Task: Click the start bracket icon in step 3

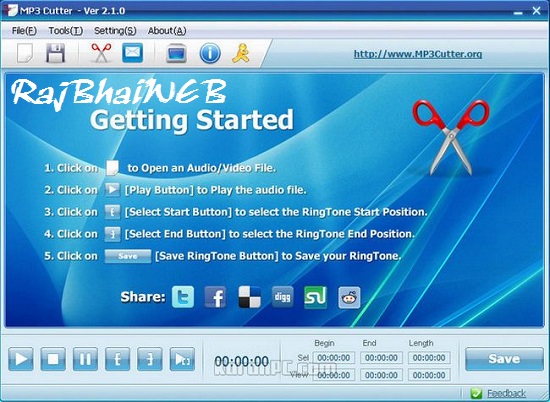Action: 112,212
